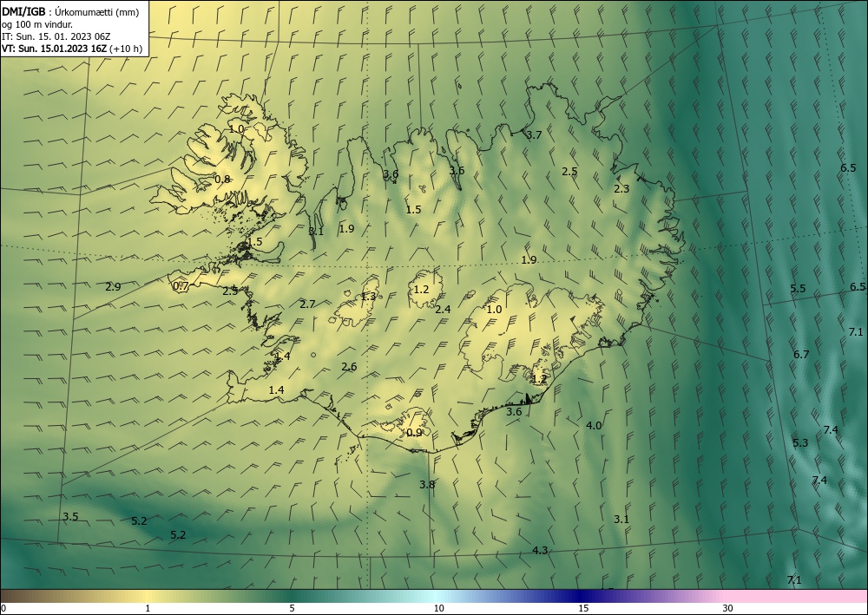Click the 1.5 value in central north Iceland
The image size is (868, 615).
pyautogui.click(x=413, y=210)
